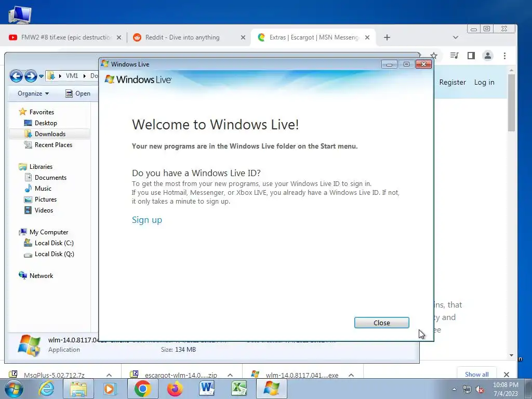Open Chrome three-dot menu
This screenshot has width=532, height=399.
[x=504, y=56]
